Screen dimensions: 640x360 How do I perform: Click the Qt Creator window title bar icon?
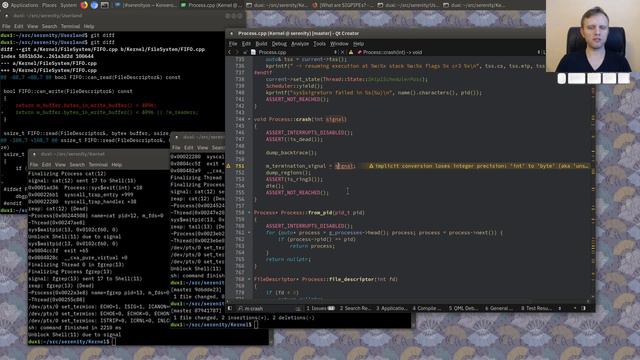click(231, 33)
